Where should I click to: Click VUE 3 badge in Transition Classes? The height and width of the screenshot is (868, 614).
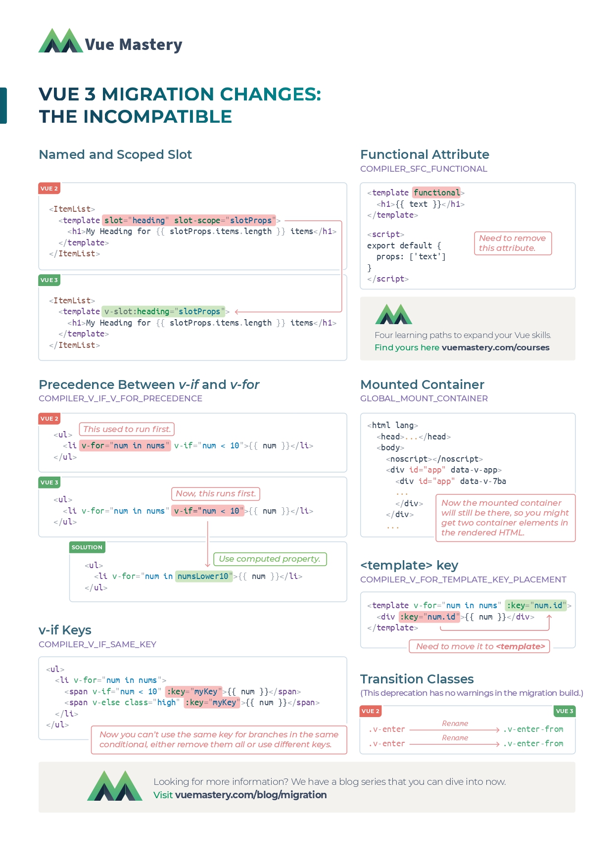pos(565,711)
